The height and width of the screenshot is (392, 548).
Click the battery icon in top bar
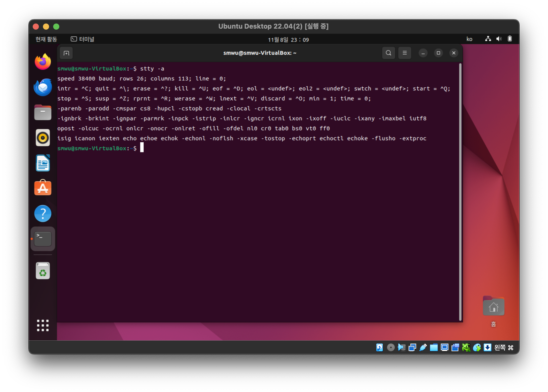point(510,39)
